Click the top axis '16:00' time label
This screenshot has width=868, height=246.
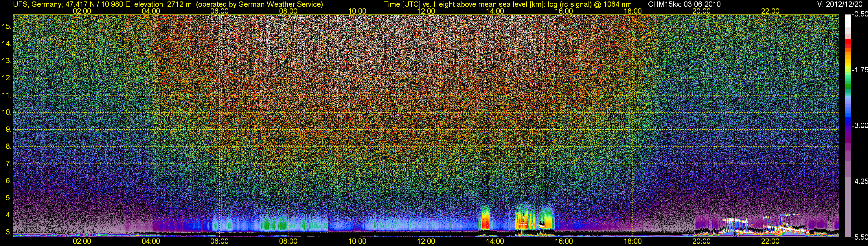point(564,11)
